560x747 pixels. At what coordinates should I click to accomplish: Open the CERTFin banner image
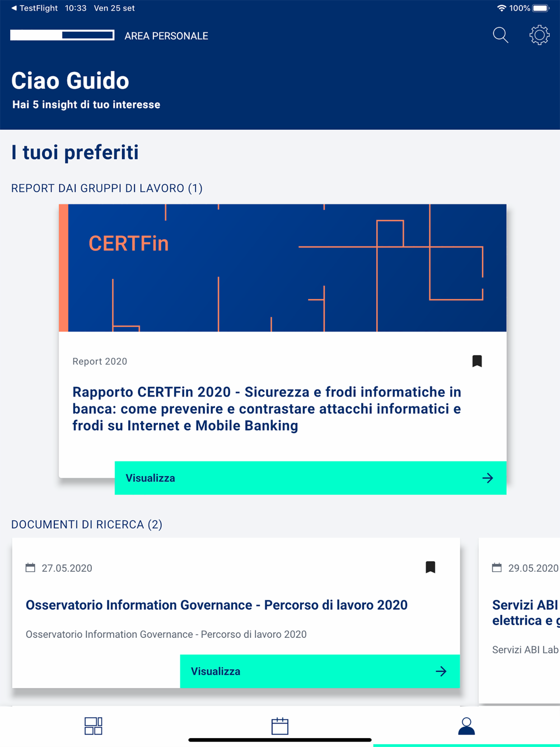pos(283,268)
